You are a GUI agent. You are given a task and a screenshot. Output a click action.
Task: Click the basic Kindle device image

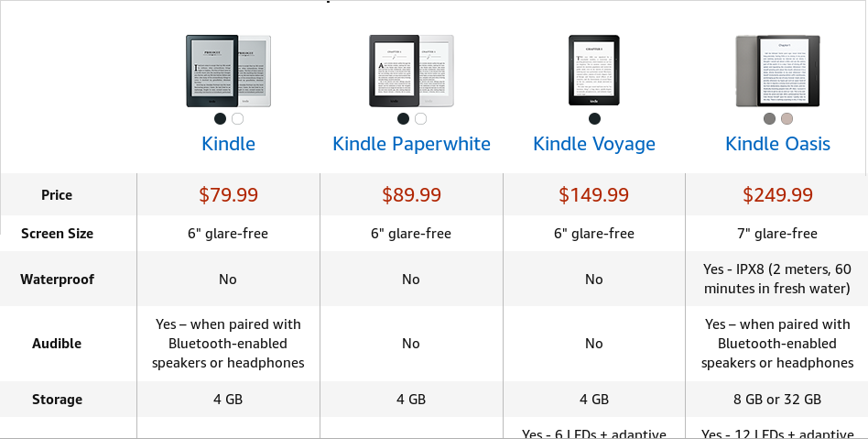tap(228, 71)
